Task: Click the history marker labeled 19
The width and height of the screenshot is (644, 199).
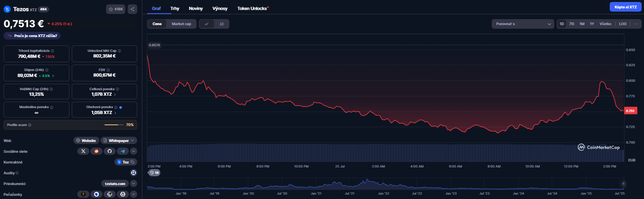Action: click(x=154, y=173)
